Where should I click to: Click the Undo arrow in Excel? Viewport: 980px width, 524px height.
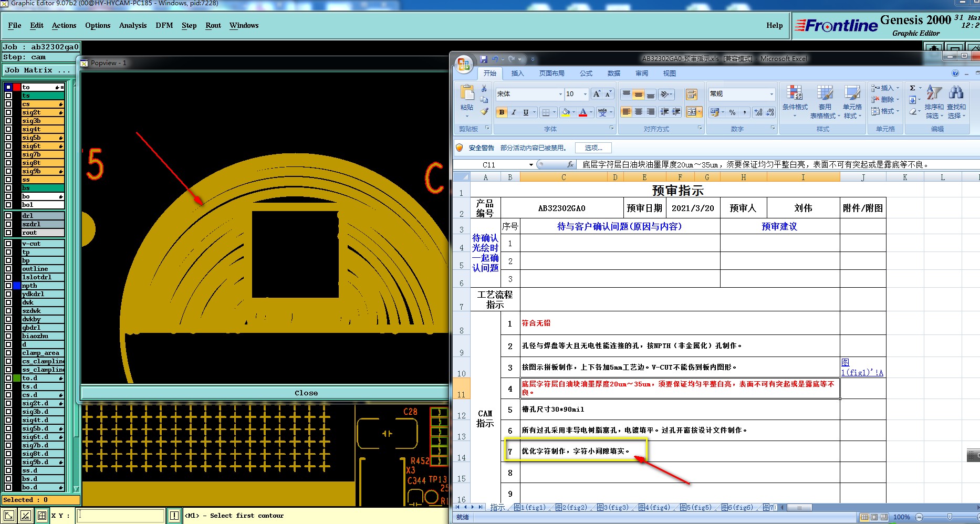pyautogui.click(x=494, y=59)
